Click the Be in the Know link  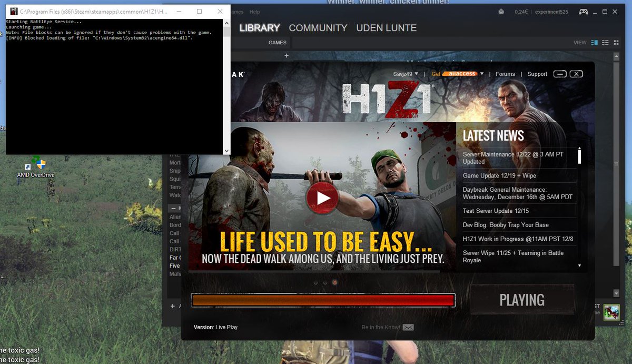380,327
